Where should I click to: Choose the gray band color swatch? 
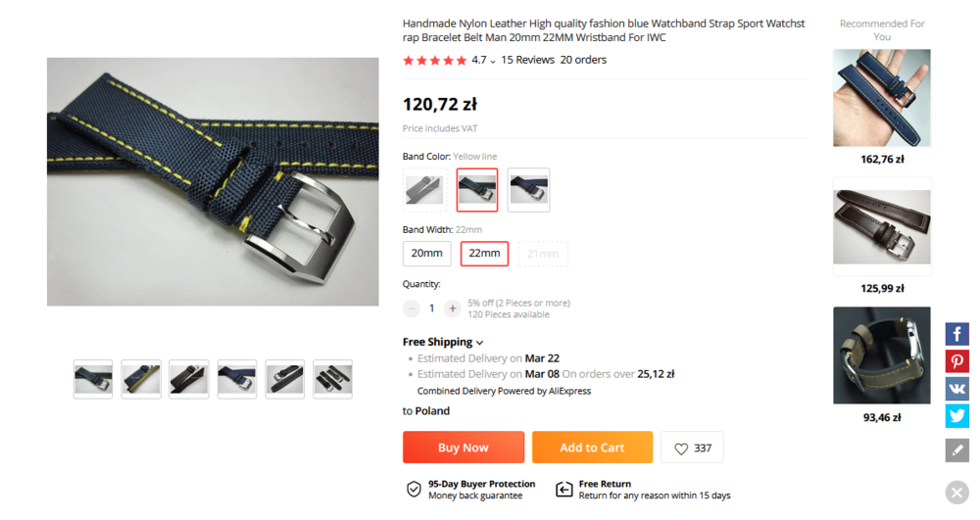click(424, 190)
